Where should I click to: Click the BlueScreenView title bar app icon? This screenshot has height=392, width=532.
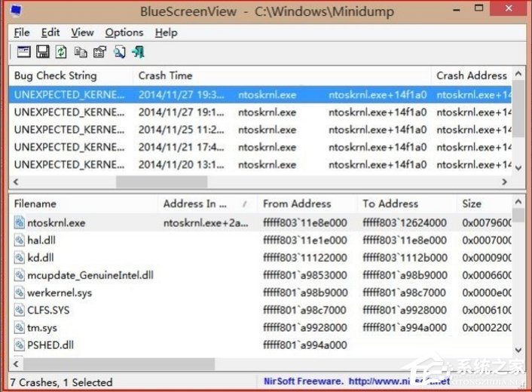click(16, 11)
